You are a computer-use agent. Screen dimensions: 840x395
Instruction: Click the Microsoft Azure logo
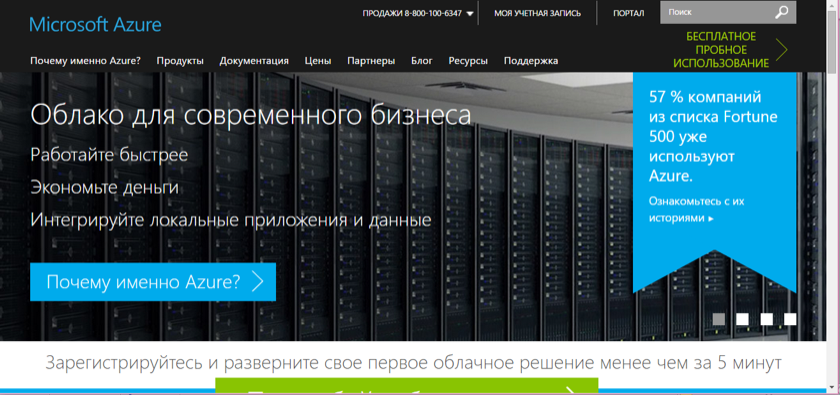95,25
